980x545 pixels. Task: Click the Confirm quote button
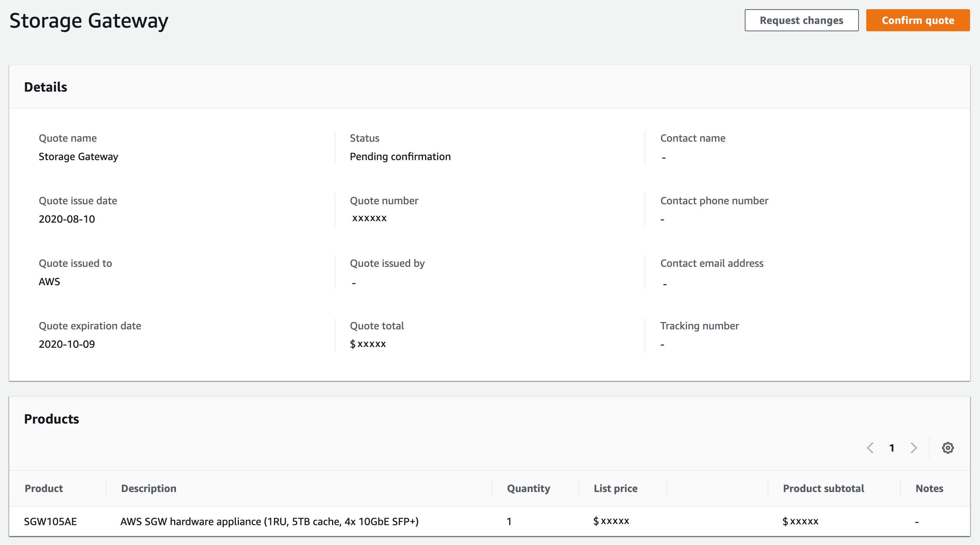(918, 20)
